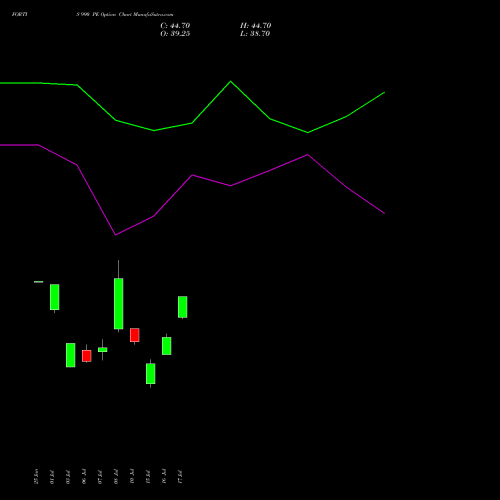Click the high value H: 44.70
Screen dimensions: 500x500
click(x=255, y=26)
